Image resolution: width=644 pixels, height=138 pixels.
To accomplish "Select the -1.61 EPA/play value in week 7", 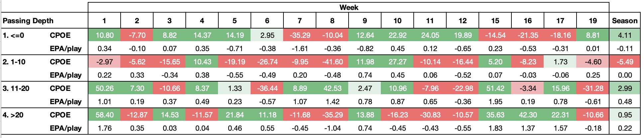I will [300, 48].
